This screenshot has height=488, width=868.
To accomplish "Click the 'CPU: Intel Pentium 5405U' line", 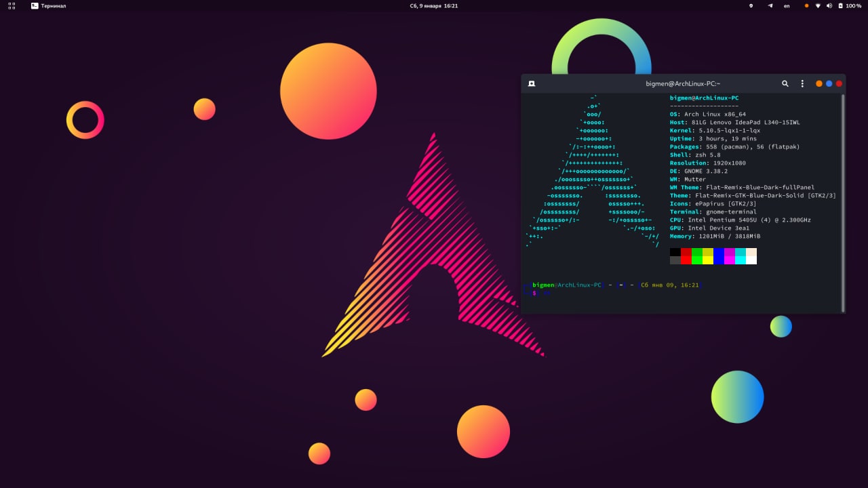I will pyautogui.click(x=741, y=220).
